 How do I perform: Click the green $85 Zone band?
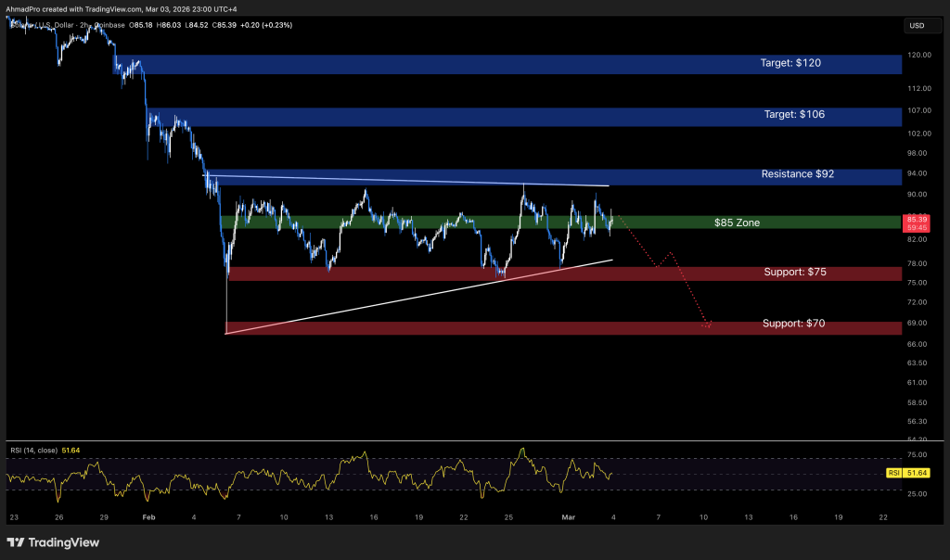click(x=736, y=223)
